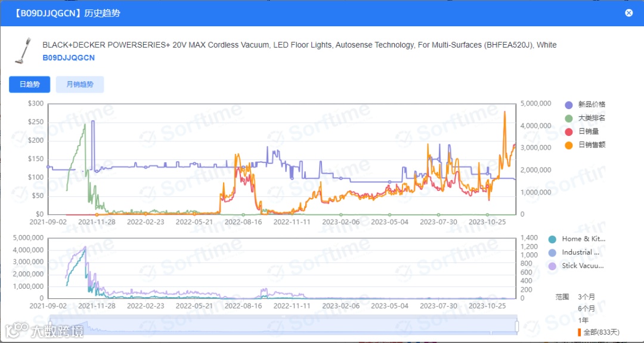644x343 pixels.
Task: Click the red 日销量 legend dot
Action: click(x=569, y=131)
